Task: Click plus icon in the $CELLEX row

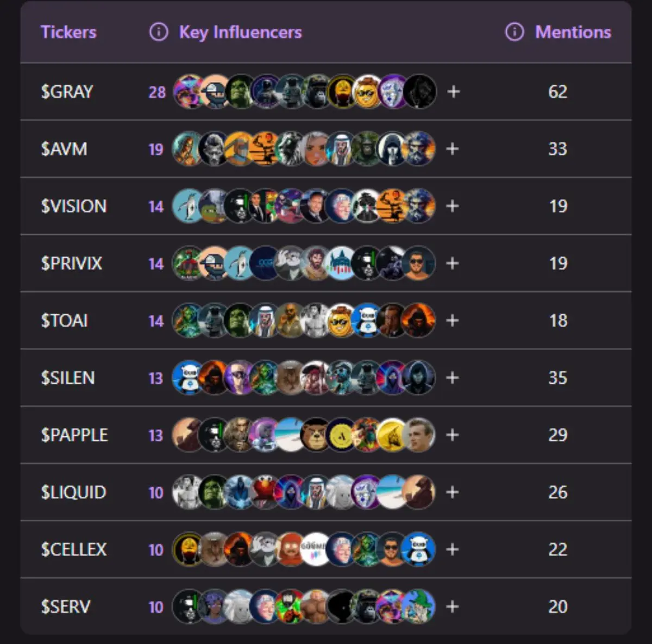Action: [453, 549]
